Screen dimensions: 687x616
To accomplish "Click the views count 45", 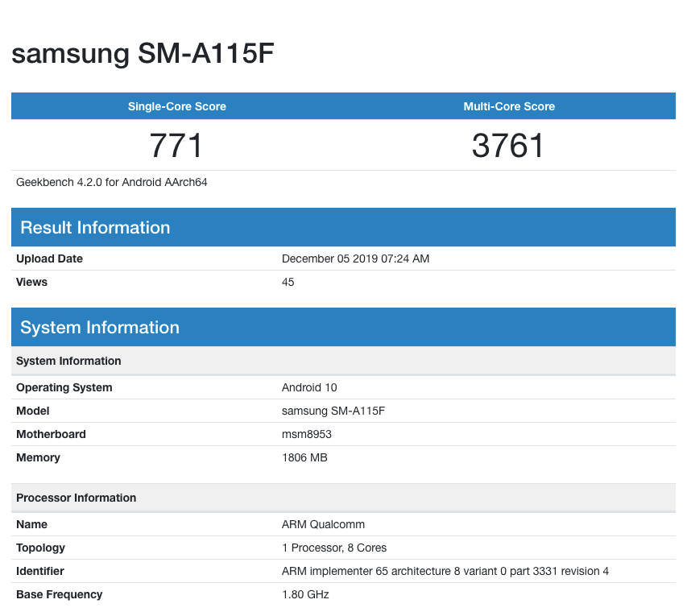I will [x=288, y=282].
